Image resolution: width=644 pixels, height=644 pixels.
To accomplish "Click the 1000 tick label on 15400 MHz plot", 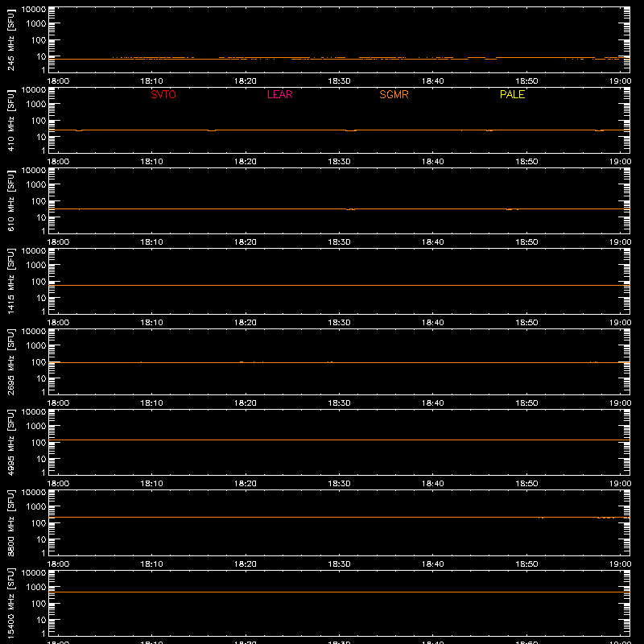I will tap(36, 588).
